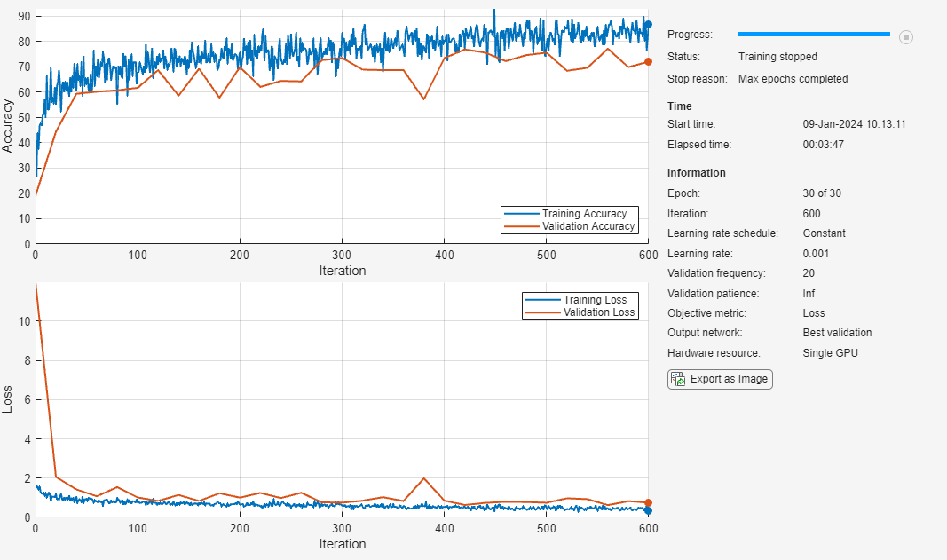Viewport: 947px width, 560px height.
Task: Click final blue training loss marker dot
Action: click(648, 510)
